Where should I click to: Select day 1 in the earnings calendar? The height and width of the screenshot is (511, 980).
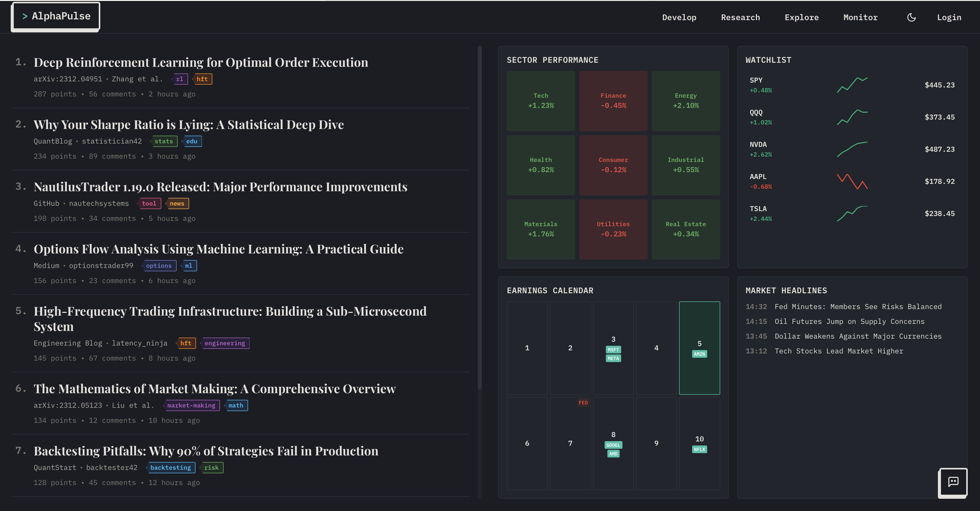pyautogui.click(x=527, y=348)
